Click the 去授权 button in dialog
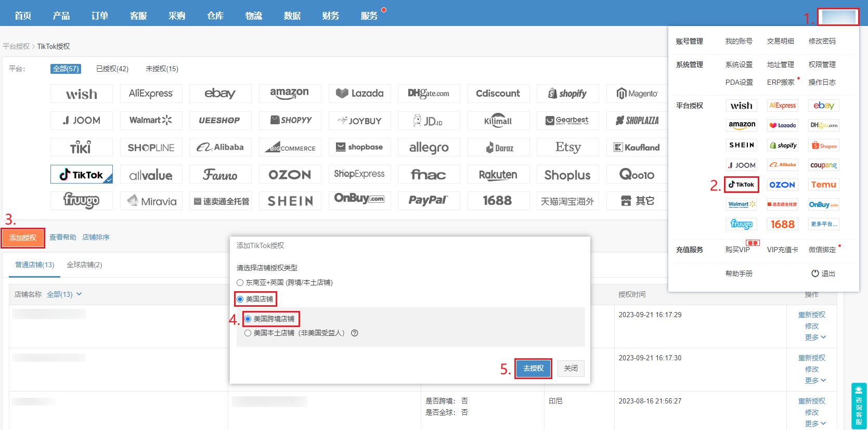Screen dimensions: 868x430 (533, 369)
